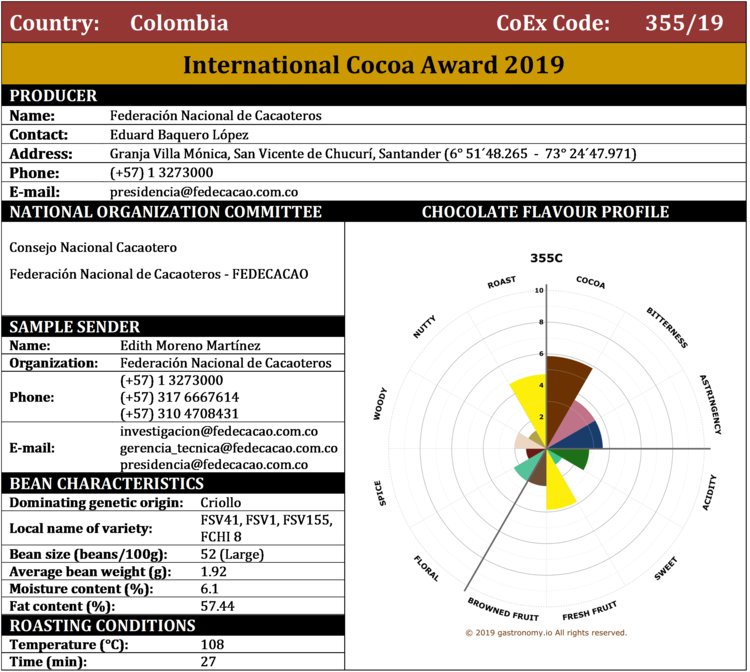Click the International Cocoa Award 2019 title
The image size is (750, 672).
(374, 66)
